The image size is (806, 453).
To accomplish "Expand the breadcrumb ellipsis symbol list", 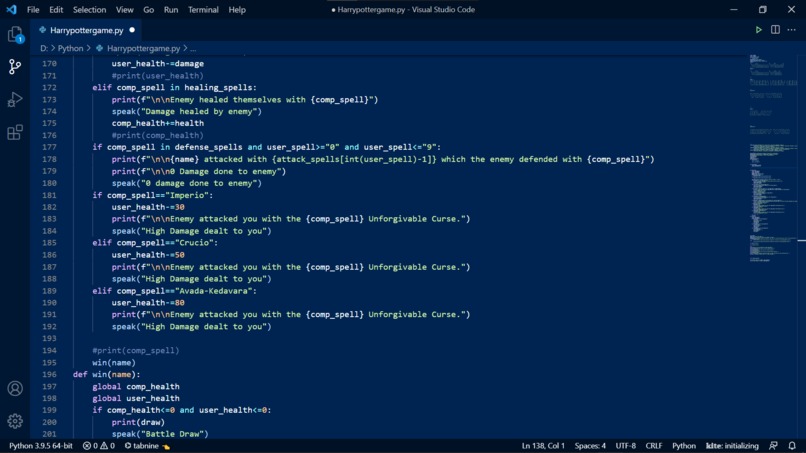I will point(193,48).
